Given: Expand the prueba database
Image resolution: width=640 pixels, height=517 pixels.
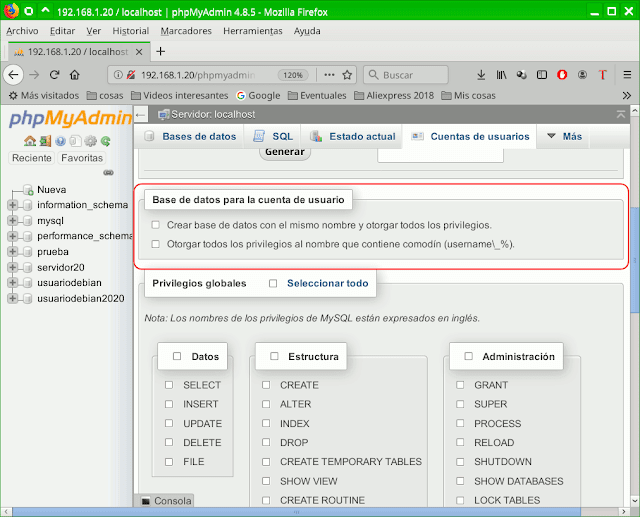Looking at the screenshot, I should point(13,252).
